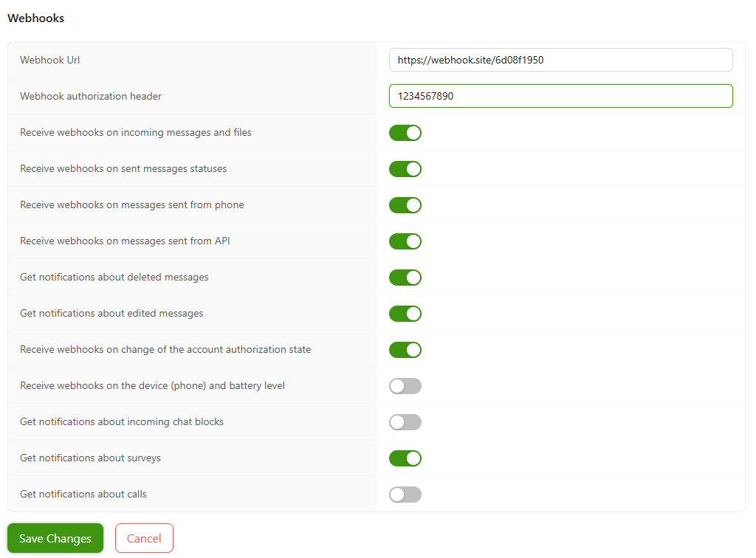The image size is (756, 558).
Task: Enable notifications about calls
Action: (405, 495)
